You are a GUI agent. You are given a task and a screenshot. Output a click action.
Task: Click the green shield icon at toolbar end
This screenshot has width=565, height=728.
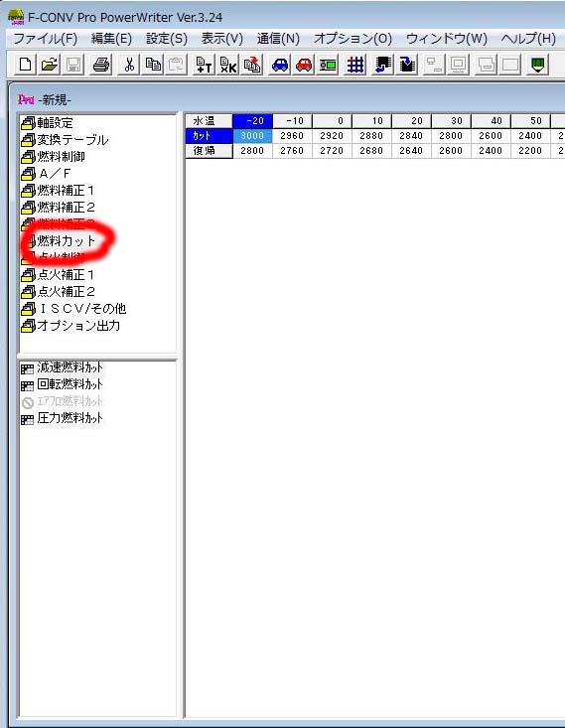point(537,65)
